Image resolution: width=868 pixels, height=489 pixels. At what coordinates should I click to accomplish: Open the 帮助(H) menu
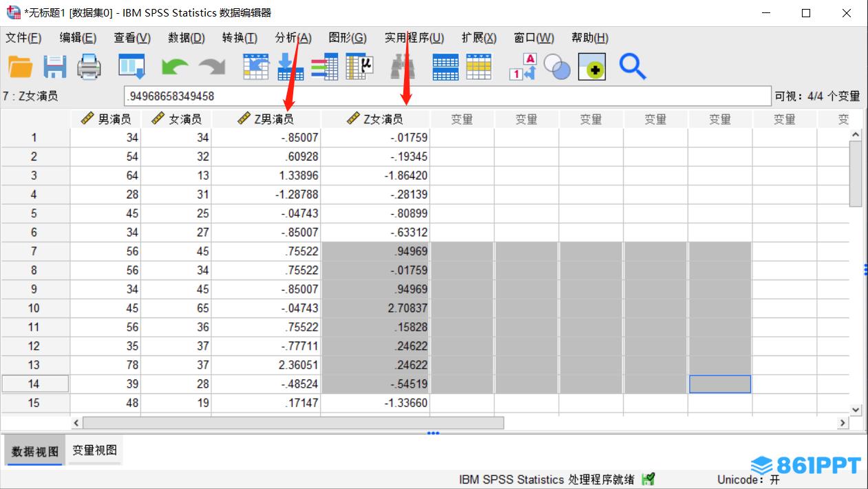tap(590, 38)
